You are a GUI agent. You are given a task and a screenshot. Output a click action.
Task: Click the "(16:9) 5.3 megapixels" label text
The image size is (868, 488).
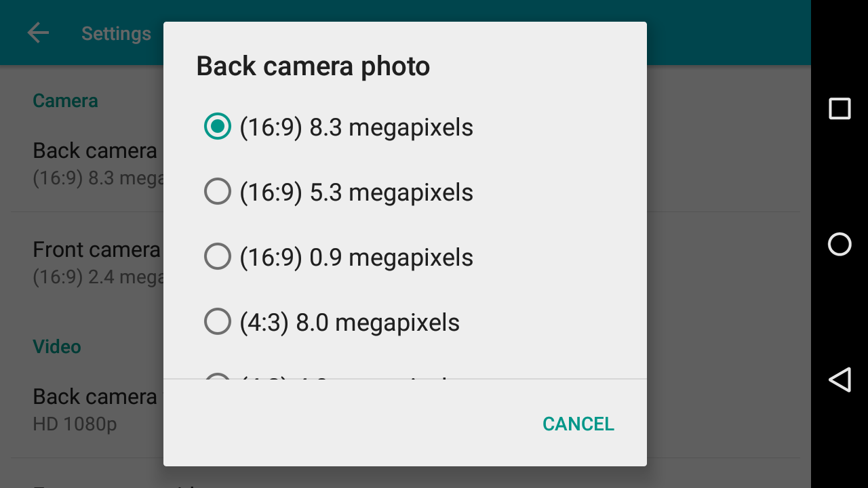click(x=356, y=192)
